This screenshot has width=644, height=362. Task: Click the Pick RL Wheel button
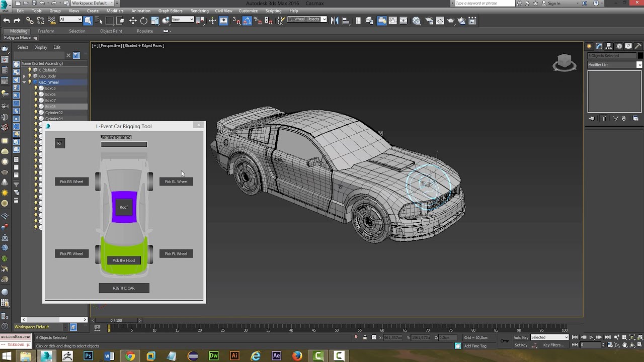click(176, 182)
